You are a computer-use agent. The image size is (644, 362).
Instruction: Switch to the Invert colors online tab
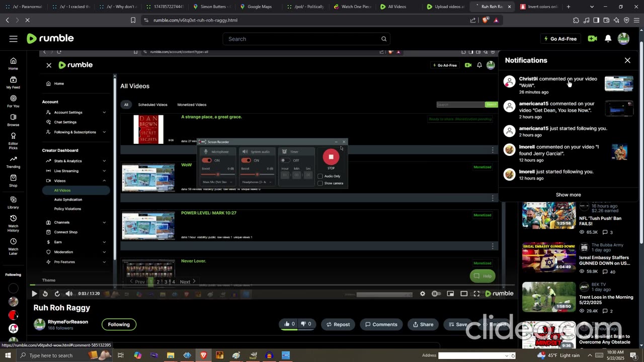click(538, 7)
